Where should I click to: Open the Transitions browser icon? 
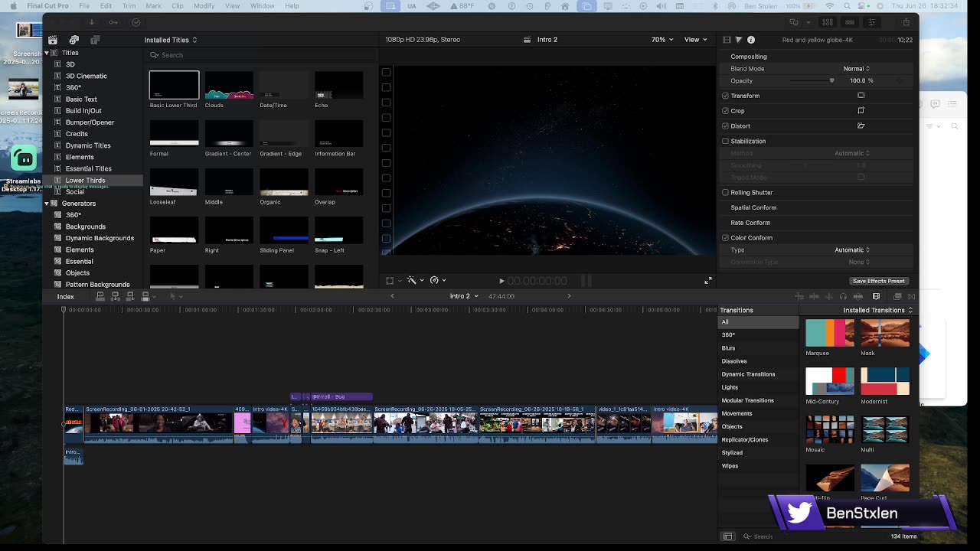point(912,296)
